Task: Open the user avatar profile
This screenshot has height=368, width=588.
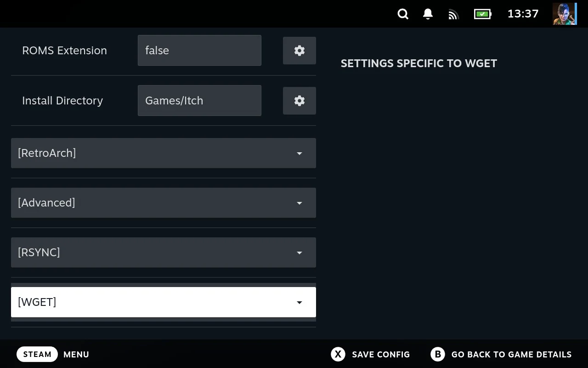Action: click(x=565, y=14)
